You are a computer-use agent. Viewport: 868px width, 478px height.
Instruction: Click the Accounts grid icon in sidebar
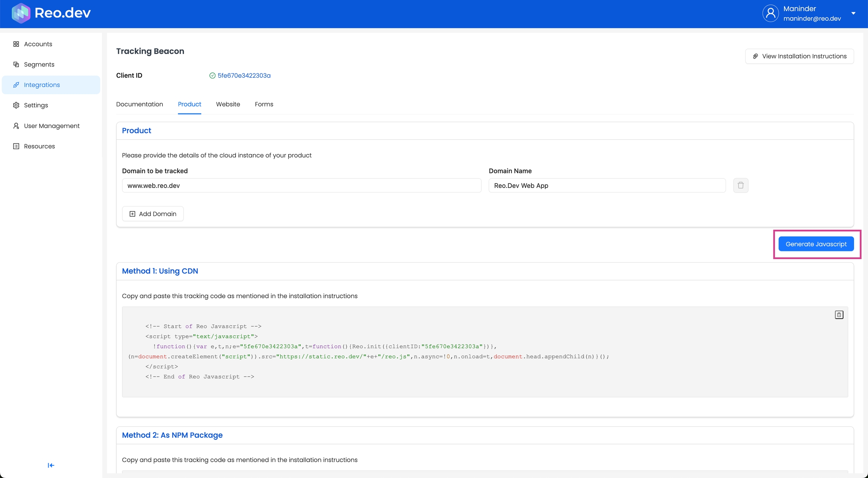16,44
